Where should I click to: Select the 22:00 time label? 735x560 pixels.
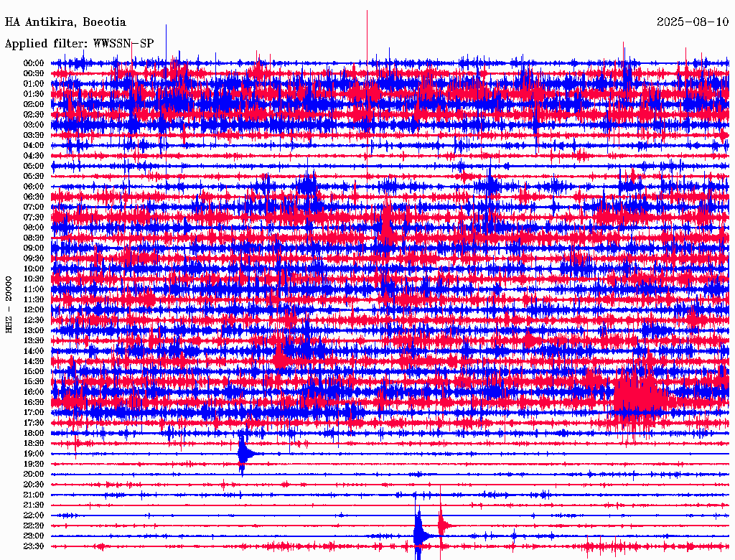coord(33,515)
